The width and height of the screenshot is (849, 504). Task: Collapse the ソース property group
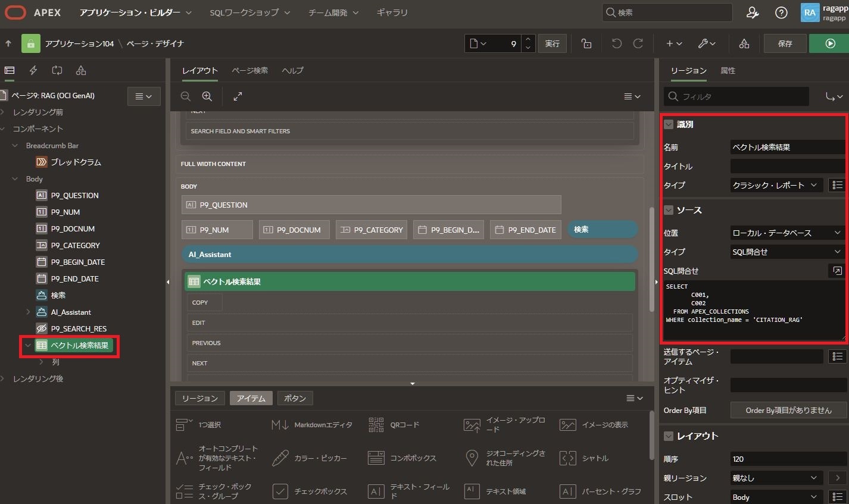tap(669, 210)
